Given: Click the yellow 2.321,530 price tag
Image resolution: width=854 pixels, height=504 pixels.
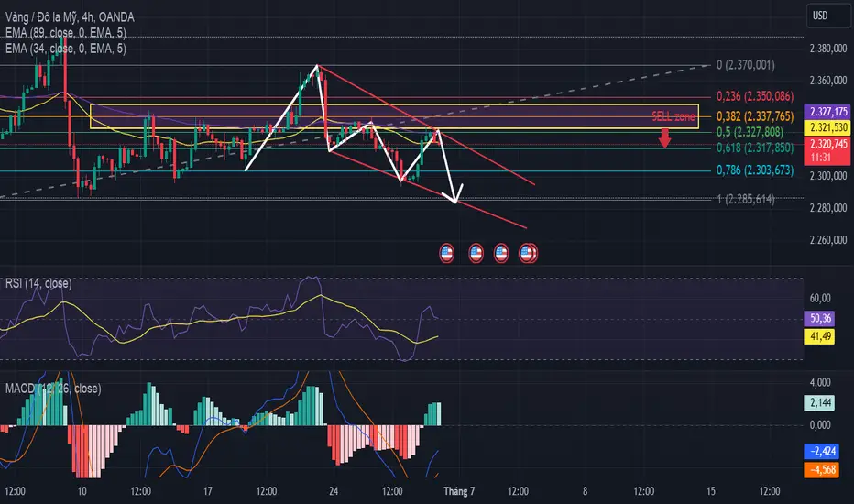Looking at the screenshot, I should [x=828, y=128].
